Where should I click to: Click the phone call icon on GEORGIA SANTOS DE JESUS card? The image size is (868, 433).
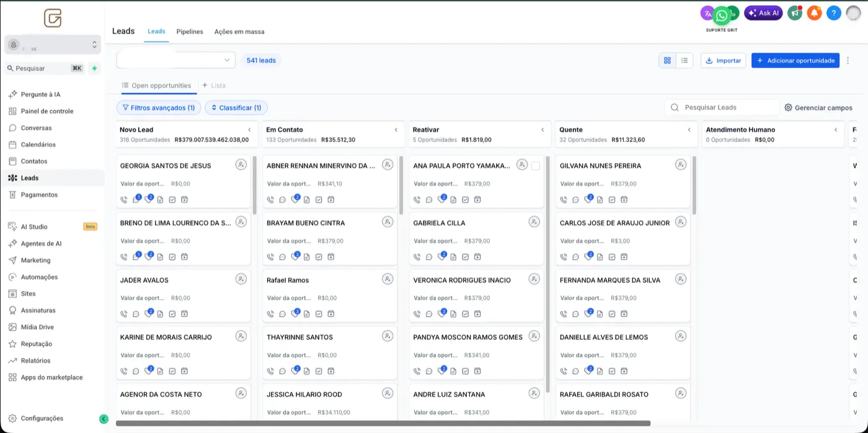[124, 199]
